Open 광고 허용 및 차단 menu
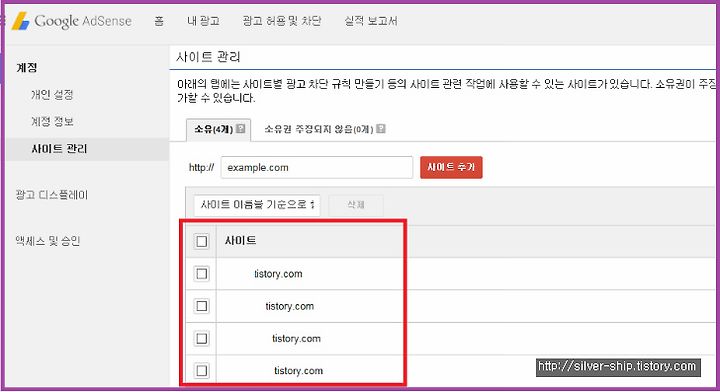The width and height of the screenshot is (720, 392). [282, 21]
